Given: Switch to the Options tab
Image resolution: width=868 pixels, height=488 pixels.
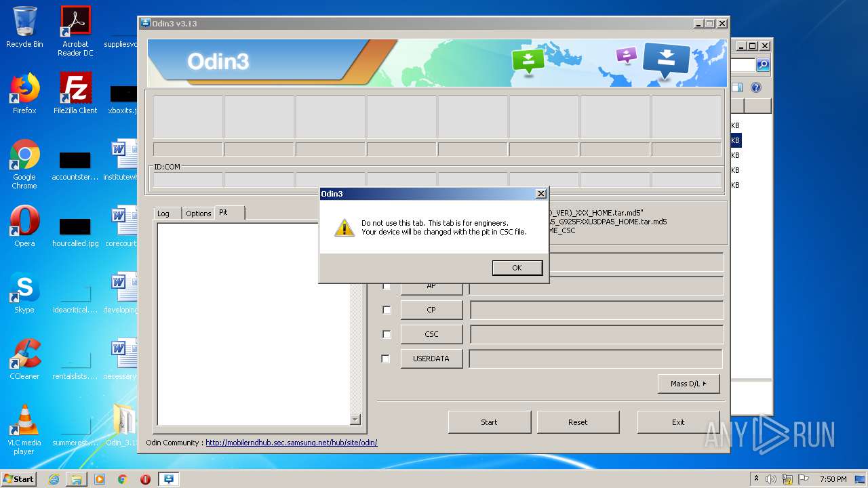Looking at the screenshot, I should click(199, 213).
